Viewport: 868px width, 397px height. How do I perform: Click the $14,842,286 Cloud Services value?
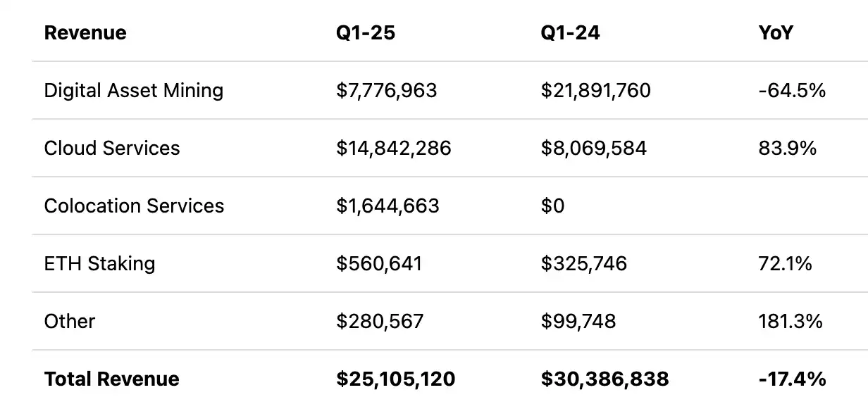[394, 149]
